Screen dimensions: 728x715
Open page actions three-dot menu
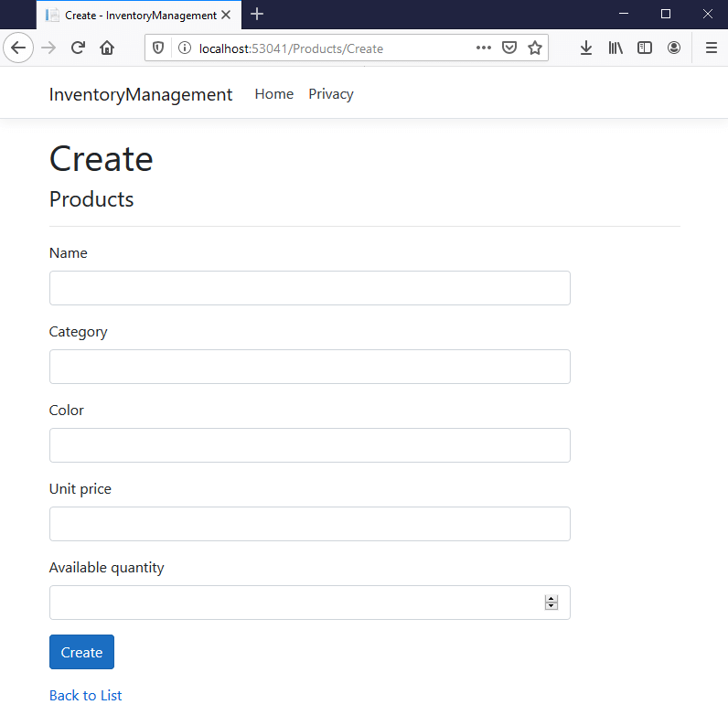pos(484,48)
